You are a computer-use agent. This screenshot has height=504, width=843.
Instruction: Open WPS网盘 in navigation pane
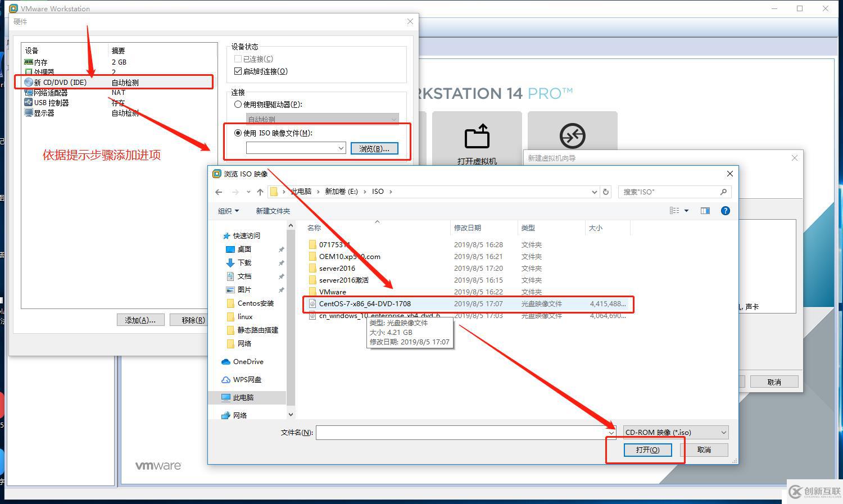[242, 379]
